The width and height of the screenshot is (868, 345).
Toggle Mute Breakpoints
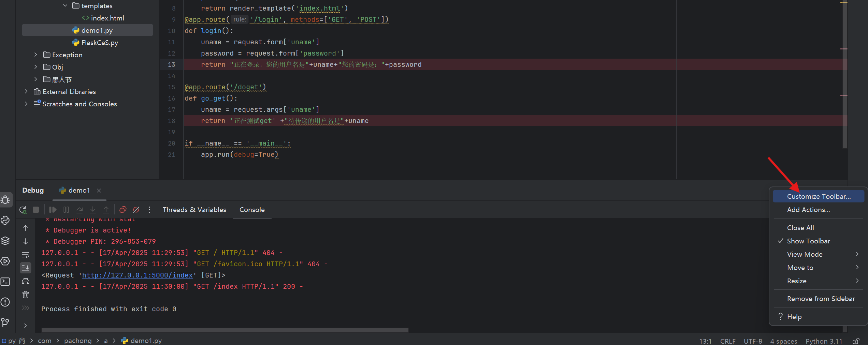pyautogui.click(x=136, y=210)
